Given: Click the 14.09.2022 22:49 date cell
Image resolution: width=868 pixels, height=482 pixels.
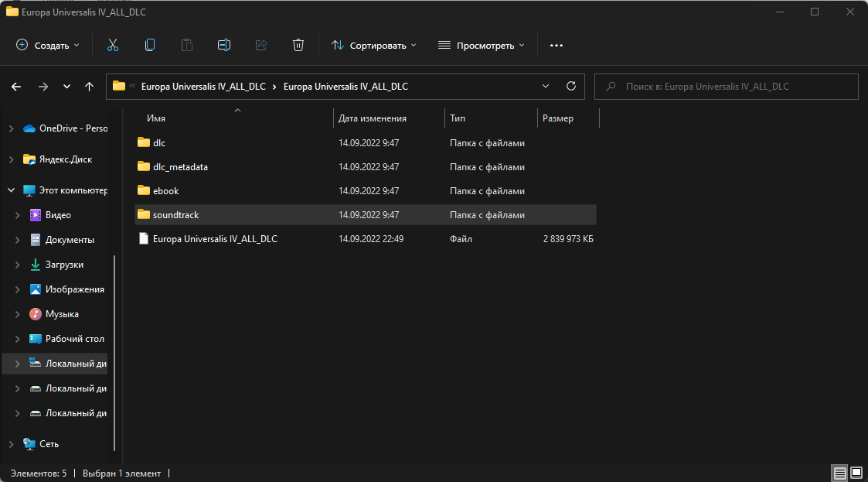Looking at the screenshot, I should [371, 239].
